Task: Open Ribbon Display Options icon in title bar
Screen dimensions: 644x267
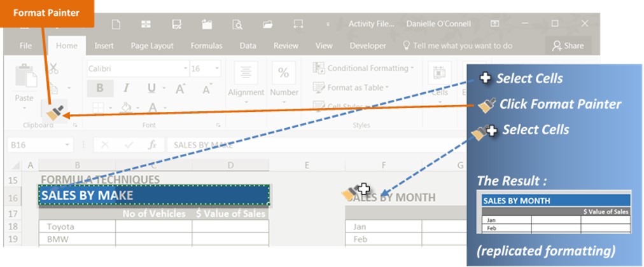Action: click(495, 24)
